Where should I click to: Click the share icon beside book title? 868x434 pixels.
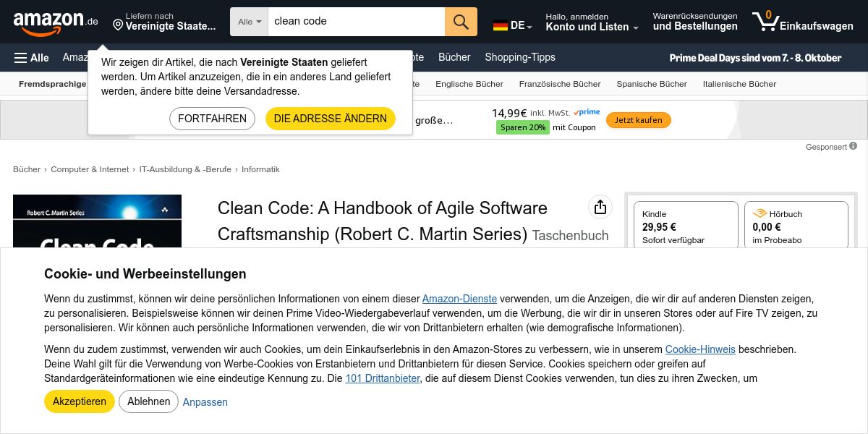click(600, 208)
